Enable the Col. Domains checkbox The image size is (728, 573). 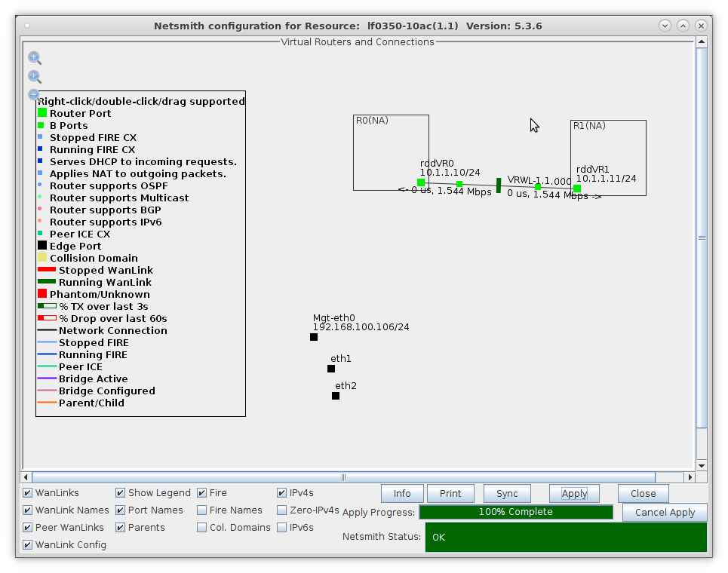(202, 528)
